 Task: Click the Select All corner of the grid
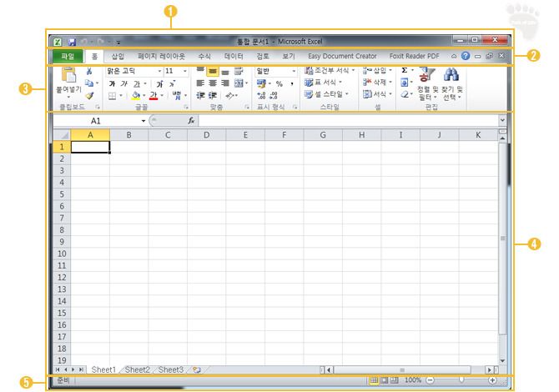(63, 135)
